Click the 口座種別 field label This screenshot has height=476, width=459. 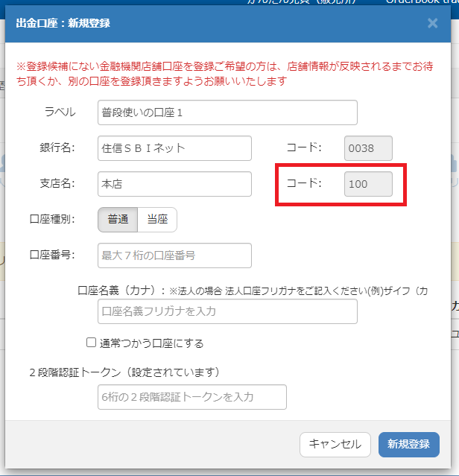point(52,219)
